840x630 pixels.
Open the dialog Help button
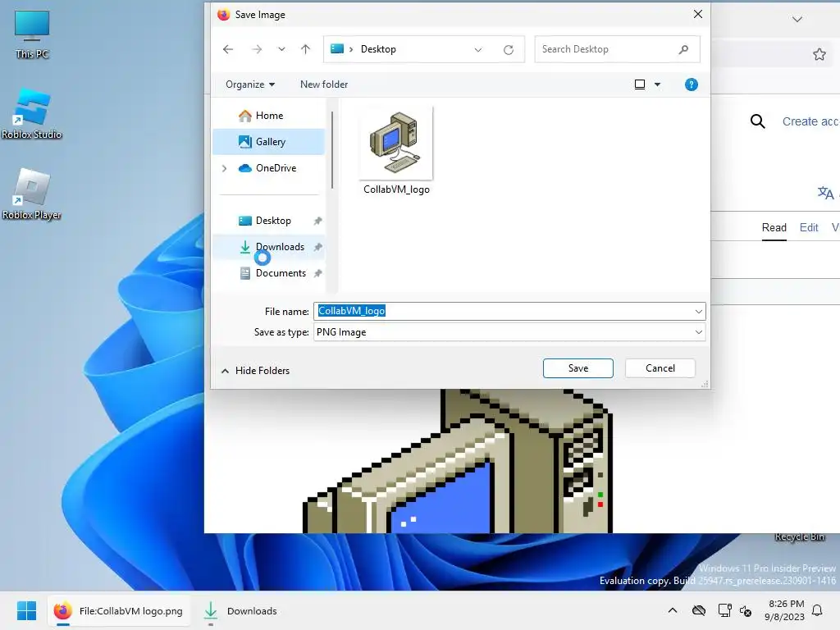(691, 84)
